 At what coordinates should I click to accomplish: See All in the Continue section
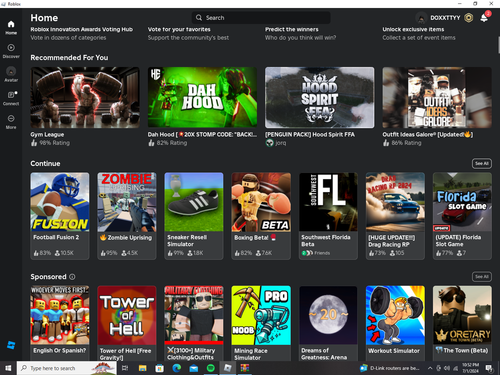point(482,163)
